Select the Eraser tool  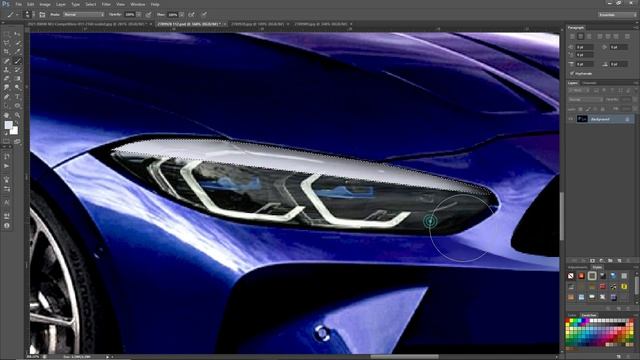pos(7,79)
